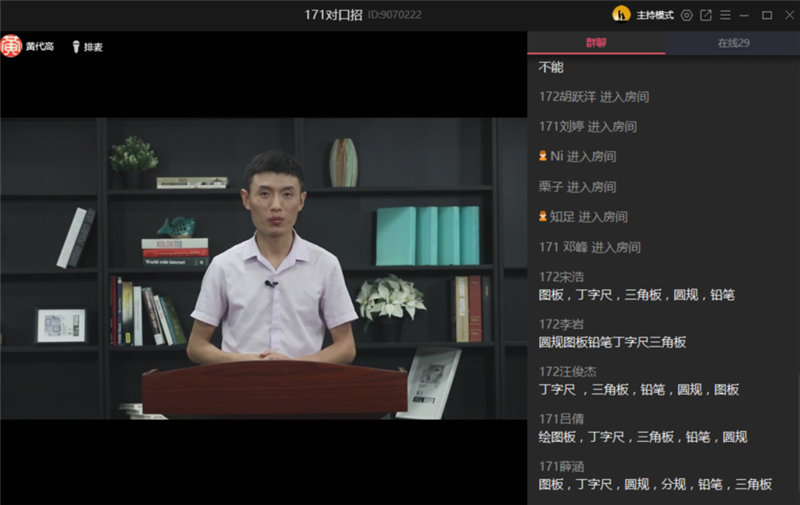
Task: Click the microphone icon beside 排麦
Action: click(x=75, y=46)
